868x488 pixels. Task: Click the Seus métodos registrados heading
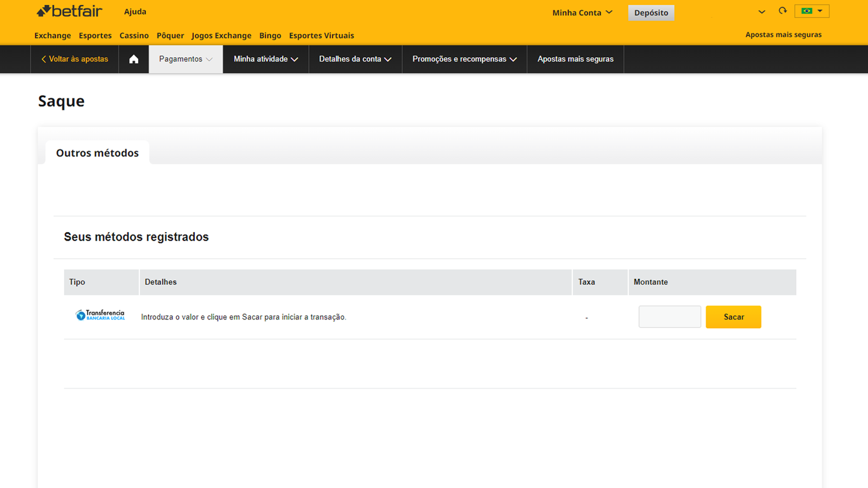point(136,237)
